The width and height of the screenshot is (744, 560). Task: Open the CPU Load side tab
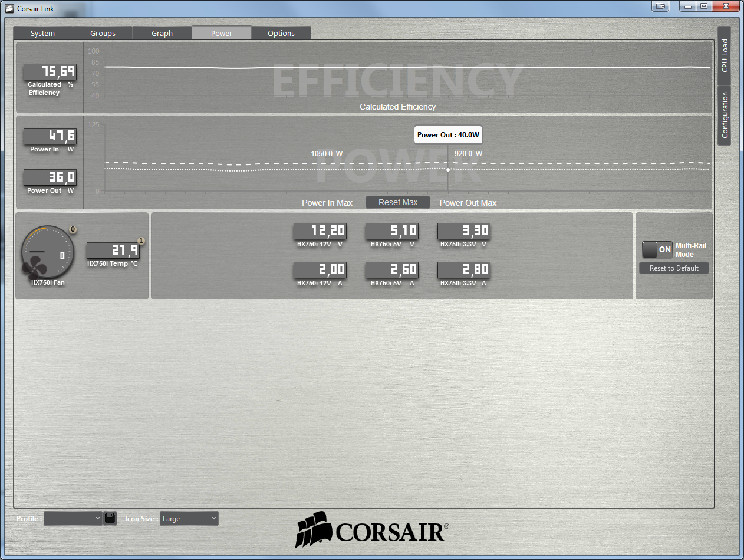(725, 55)
